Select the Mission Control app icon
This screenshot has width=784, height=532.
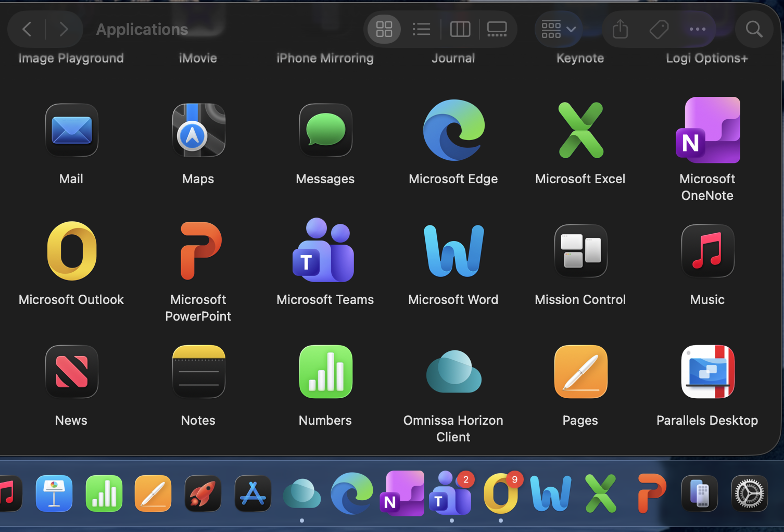click(580, 251)
